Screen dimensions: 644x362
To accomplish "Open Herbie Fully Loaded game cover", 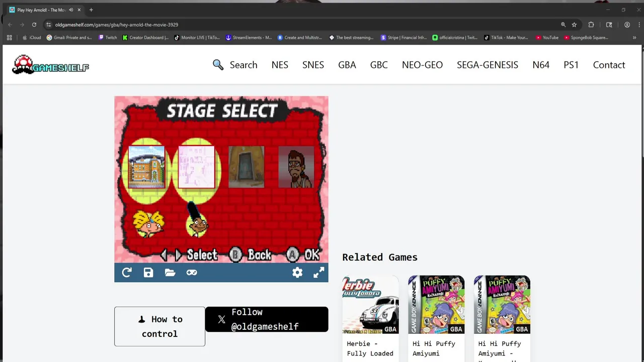I will 370,304.
